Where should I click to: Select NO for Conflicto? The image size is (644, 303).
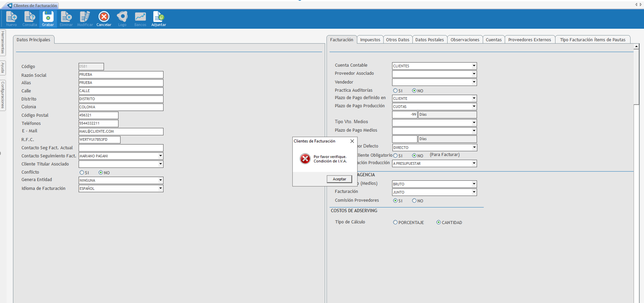pyautogui.click(x=101, y=173)
